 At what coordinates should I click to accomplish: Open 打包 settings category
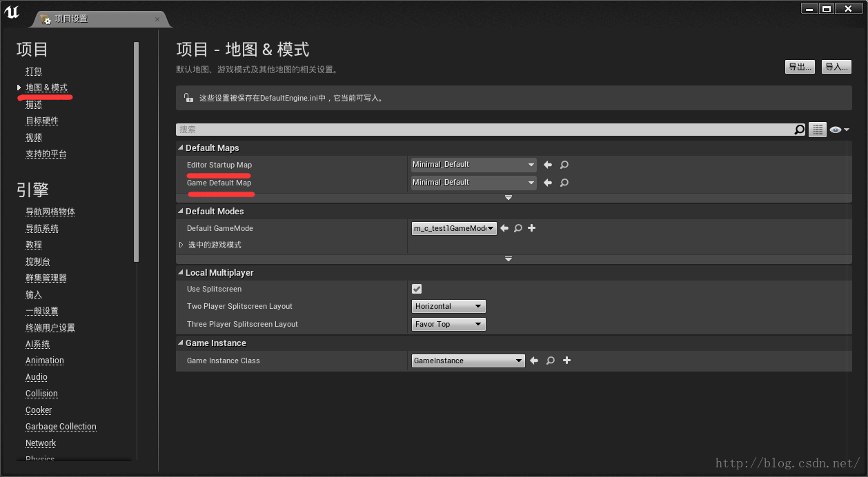pyautogui.click(x=34, y=71)
